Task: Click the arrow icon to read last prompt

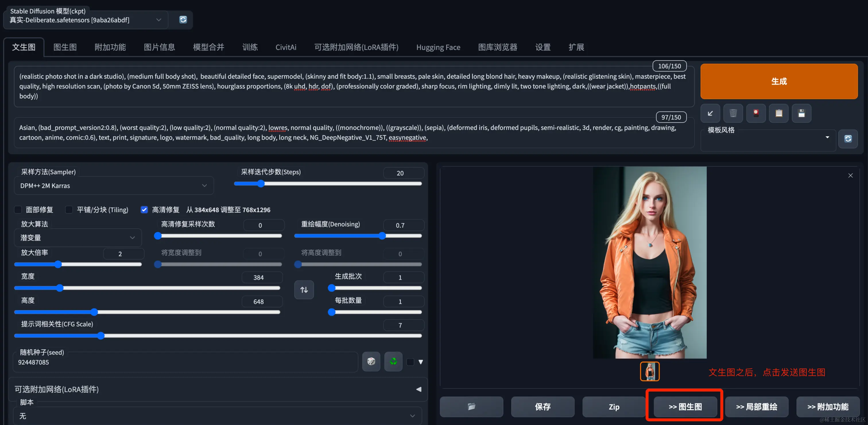Action: (x=710, y=113)
